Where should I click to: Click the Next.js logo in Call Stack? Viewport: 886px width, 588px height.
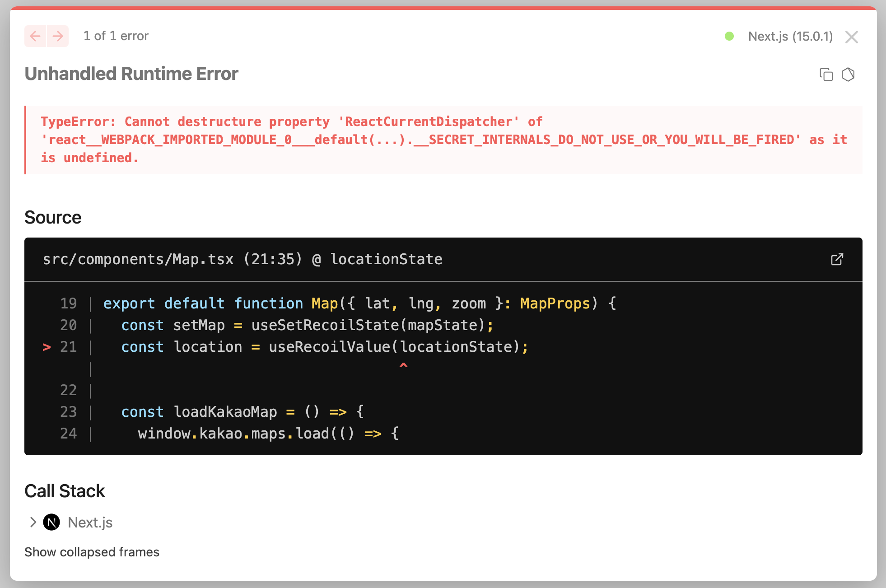pos(51,523)
